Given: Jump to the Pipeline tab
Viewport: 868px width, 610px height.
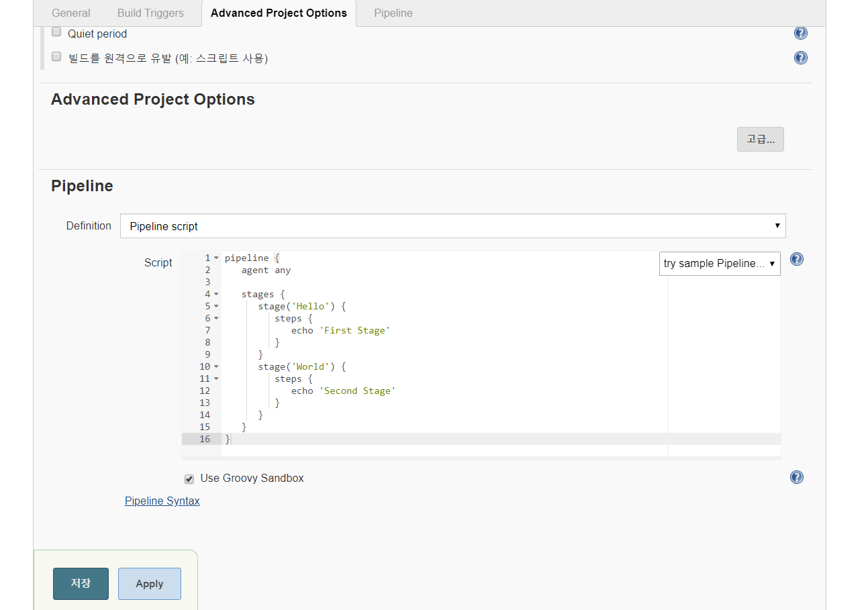Looking at the screenshot, I should point(393,13).
